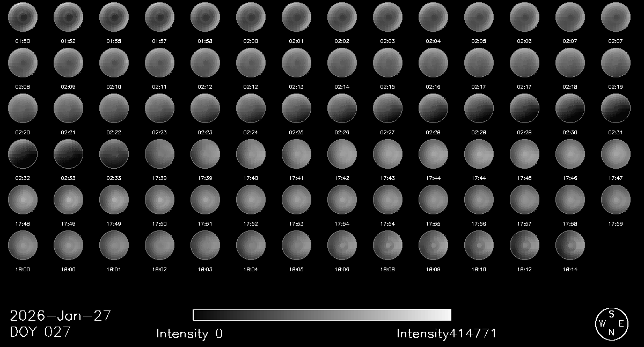Click the grayscale intensity color bar
The image size is (644, 347).
(x=321, y=315)
